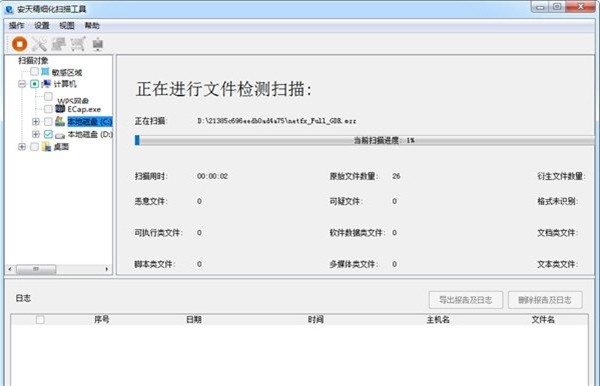Select the 敏感区域 tree label
600x386 pixels.
[67, 72]
